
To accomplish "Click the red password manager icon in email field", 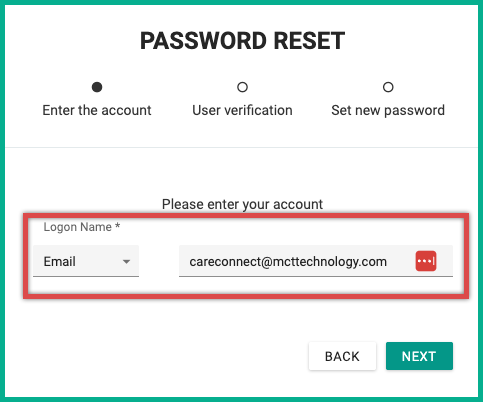I will pyautogui.click(x=426, y=261).
